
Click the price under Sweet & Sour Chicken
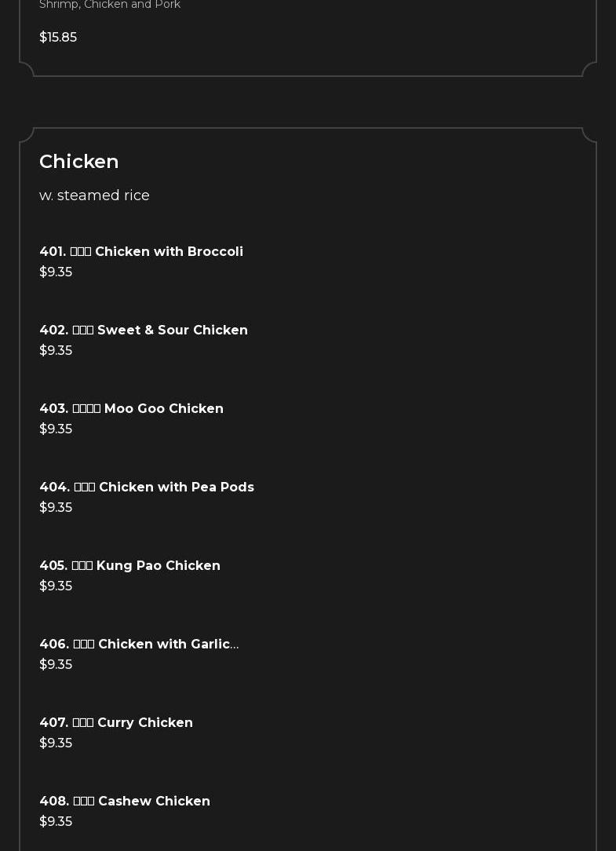coord(56,350)
